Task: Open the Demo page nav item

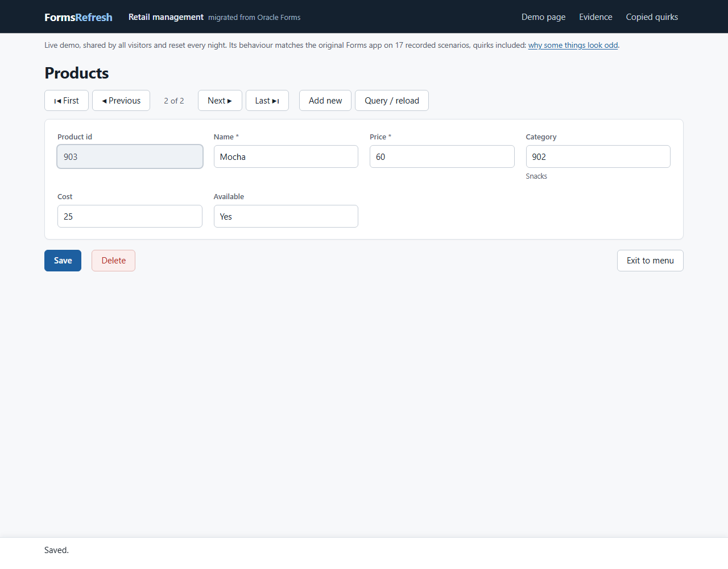Action: [544, 17]
